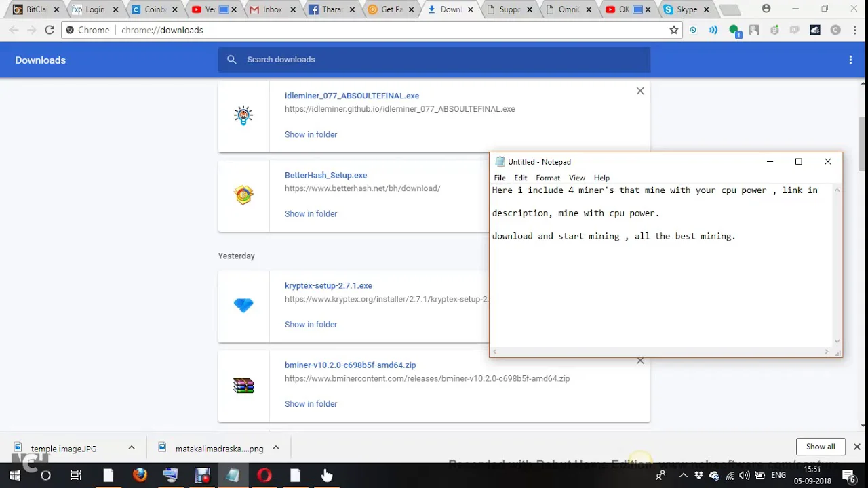Open the Chrome profile avatar icon
The image size is (868, 488).
tap(766, 9)
